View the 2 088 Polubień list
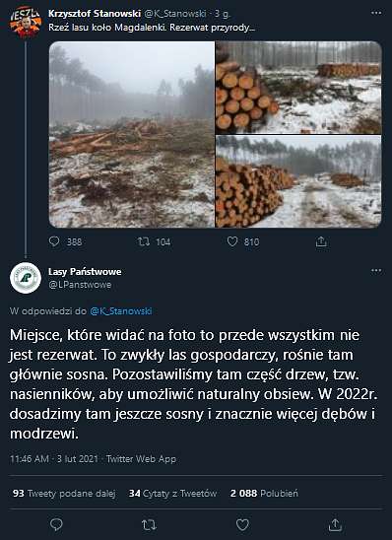 264,494
